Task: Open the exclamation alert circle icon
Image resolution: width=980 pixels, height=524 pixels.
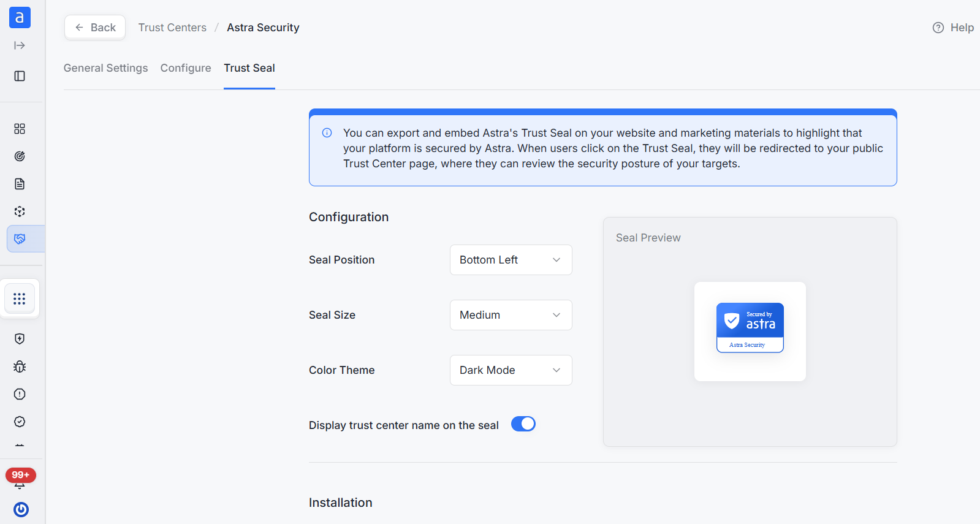Action: tap(20, 394)
